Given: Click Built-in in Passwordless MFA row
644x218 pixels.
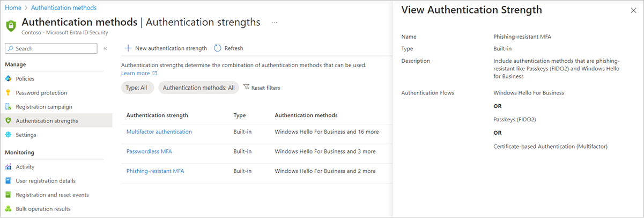Looking at the screenshot, I should 243,151.
